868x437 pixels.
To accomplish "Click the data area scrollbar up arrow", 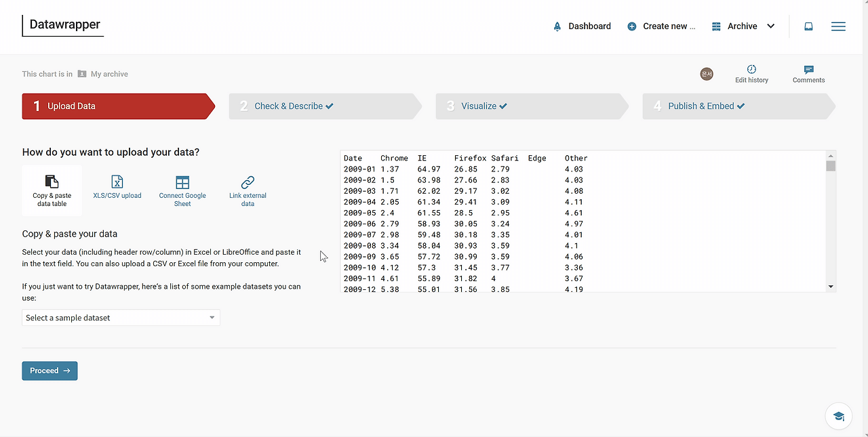I will pos(831,156).
